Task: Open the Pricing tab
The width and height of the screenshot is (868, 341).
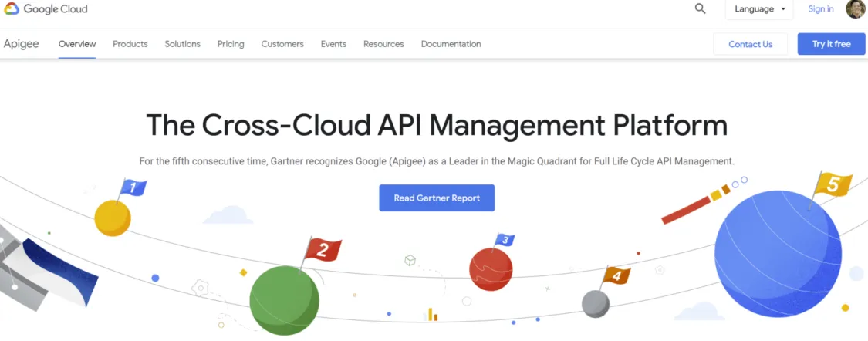Action: (x=230, y=44)
